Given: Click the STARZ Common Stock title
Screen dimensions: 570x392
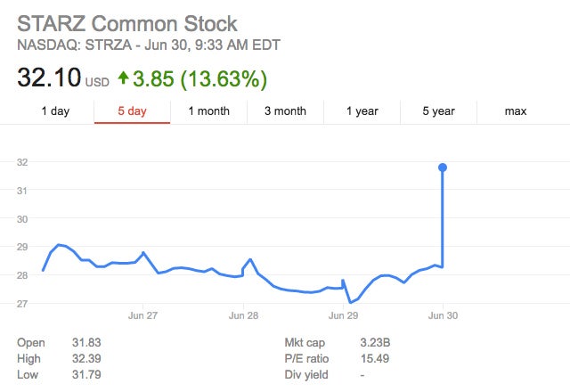Looking at the screenshot, I should (x=128, y=22).
